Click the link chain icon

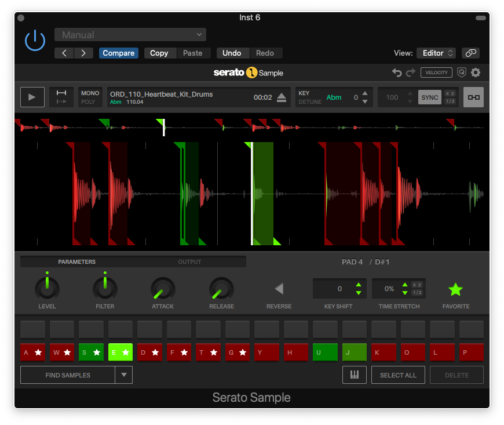click(471, 53)
